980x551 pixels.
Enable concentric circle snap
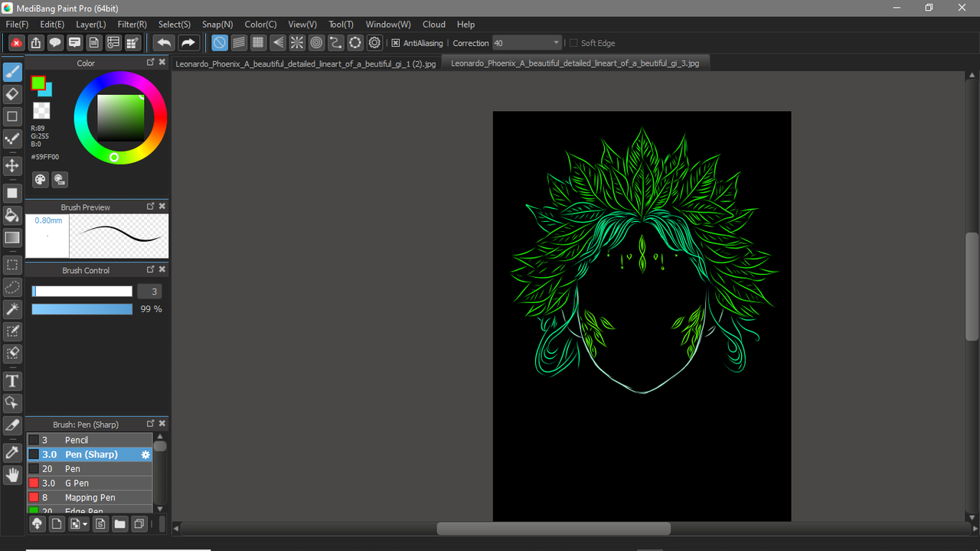pyautogui.click(x=316, y=43)
